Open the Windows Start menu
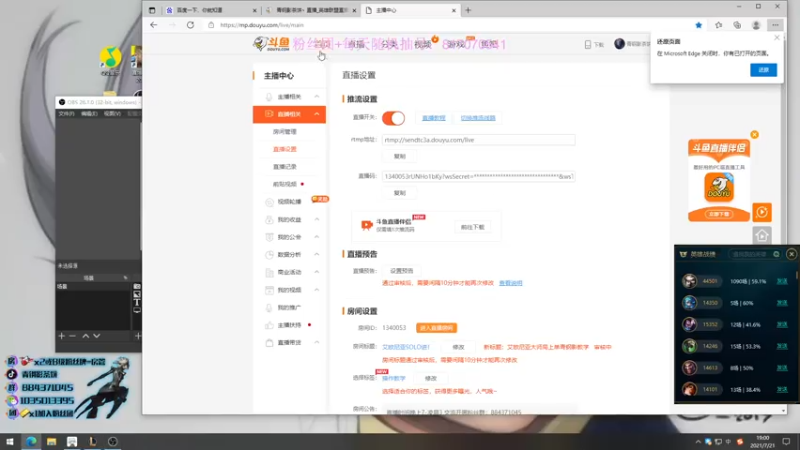 [10, 442]
